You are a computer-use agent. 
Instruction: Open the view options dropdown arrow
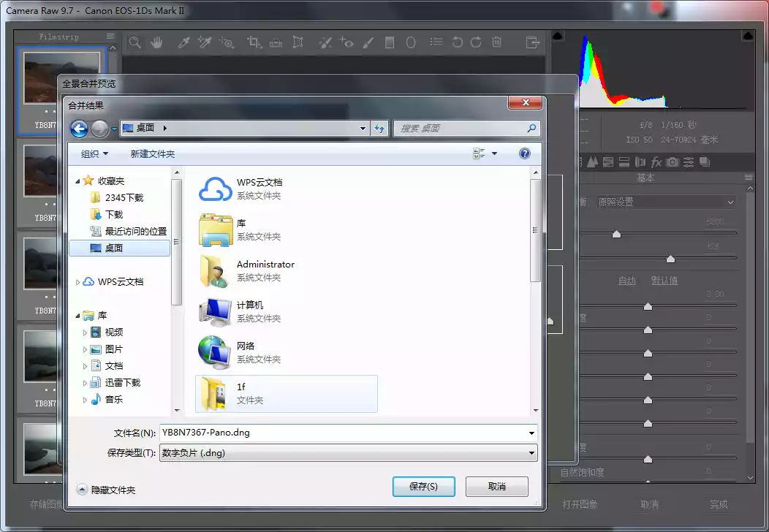[x=494, y=153]
